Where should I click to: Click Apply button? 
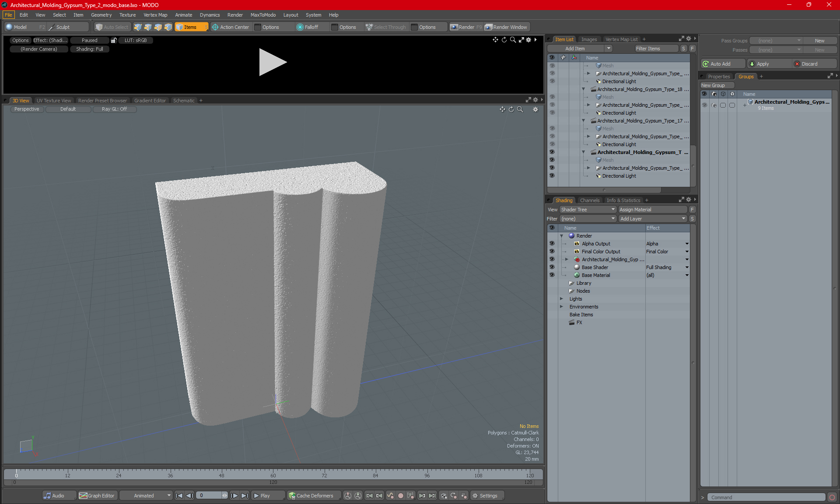769,64
